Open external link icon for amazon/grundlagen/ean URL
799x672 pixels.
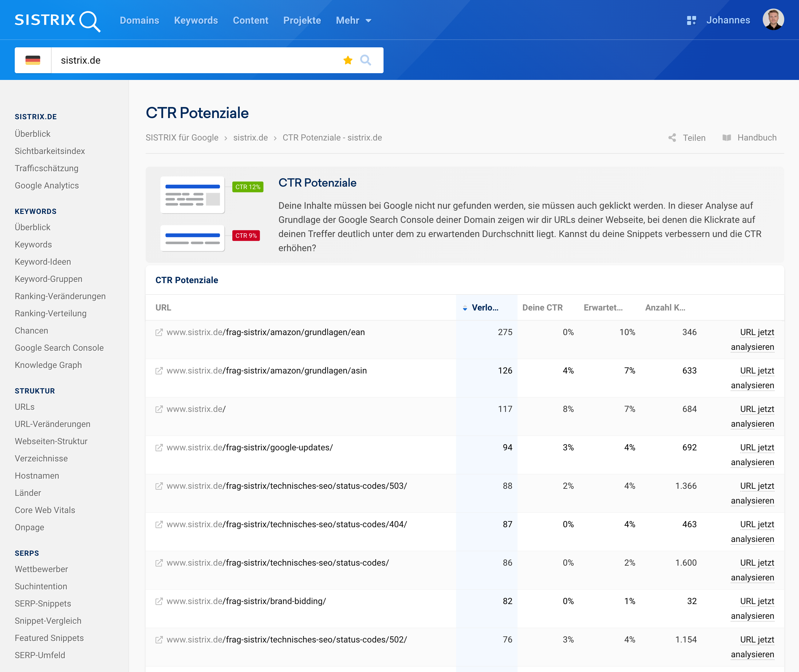(x=159, y=333)
